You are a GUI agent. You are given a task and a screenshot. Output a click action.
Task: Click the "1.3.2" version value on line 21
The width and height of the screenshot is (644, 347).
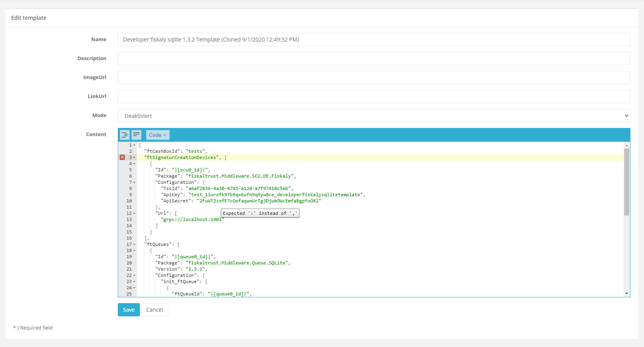coord(195,269)
